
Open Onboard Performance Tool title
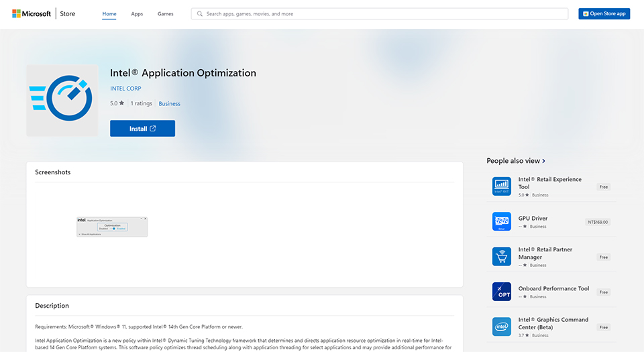coord(553,288)
